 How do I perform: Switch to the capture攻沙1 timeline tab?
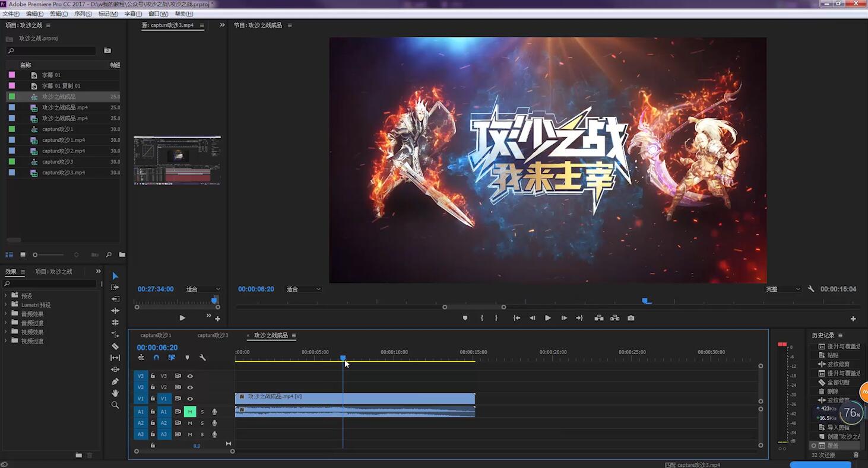pos(156,335)
